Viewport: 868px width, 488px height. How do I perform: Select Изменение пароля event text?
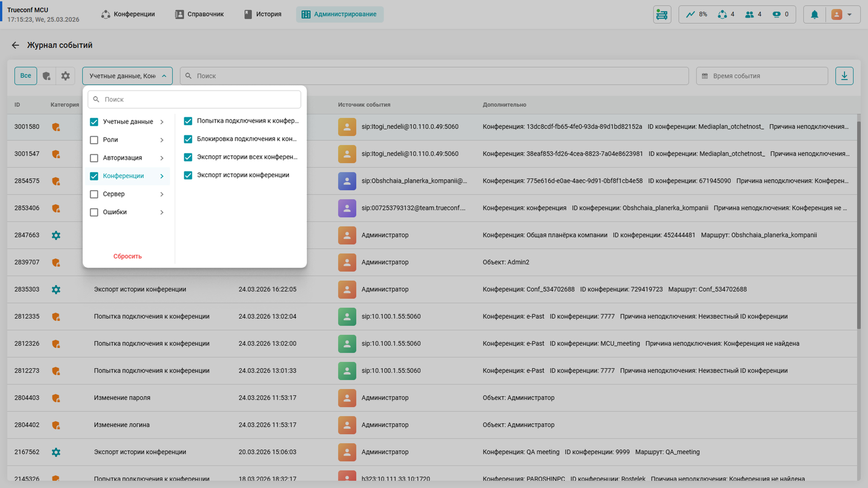coord(122,398)
